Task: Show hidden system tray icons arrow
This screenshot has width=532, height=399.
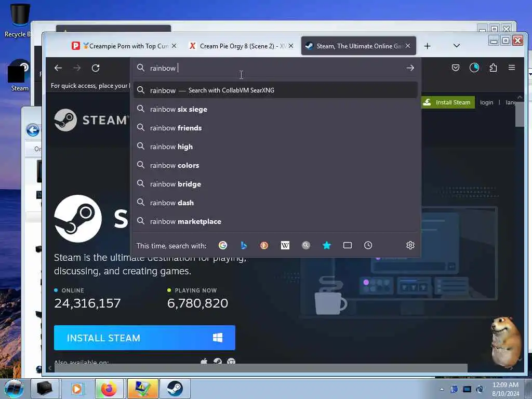Action: coord(442,389)
